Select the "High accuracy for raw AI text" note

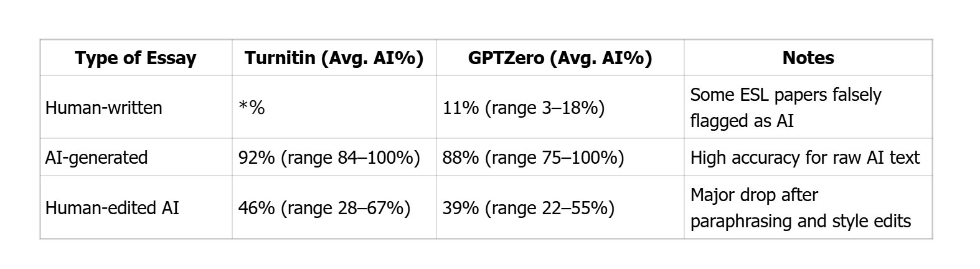804,158
